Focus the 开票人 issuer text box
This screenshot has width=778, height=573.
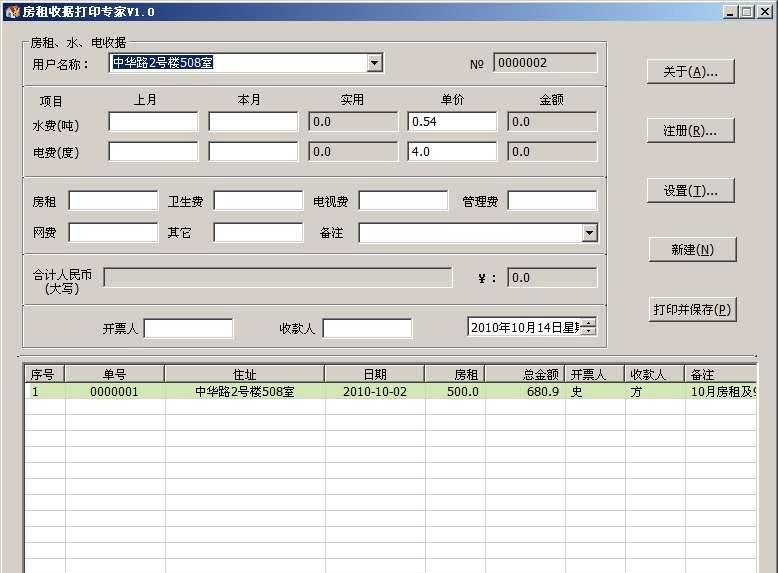(x=188, y=328)
